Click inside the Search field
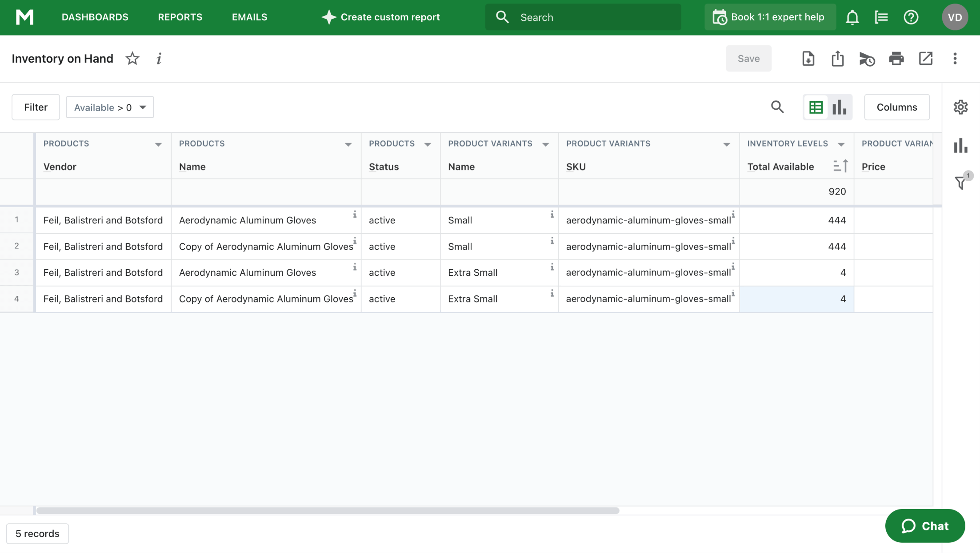Screen dimensions: 980x553 tap(582, 17)
